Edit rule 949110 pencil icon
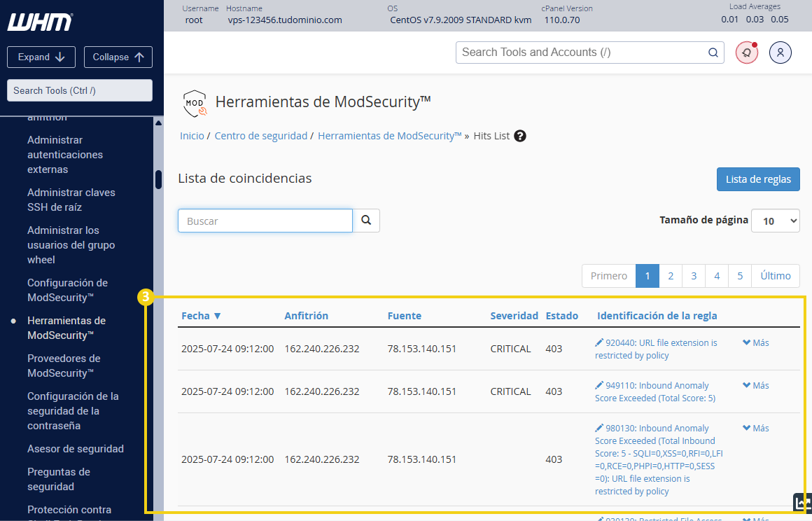 click(599, 384)
